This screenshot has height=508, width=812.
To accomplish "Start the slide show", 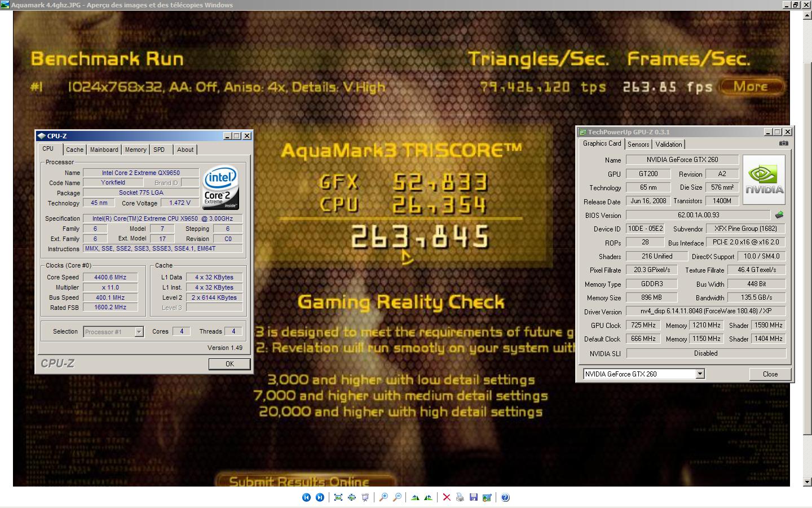I will tap(365, 497).
